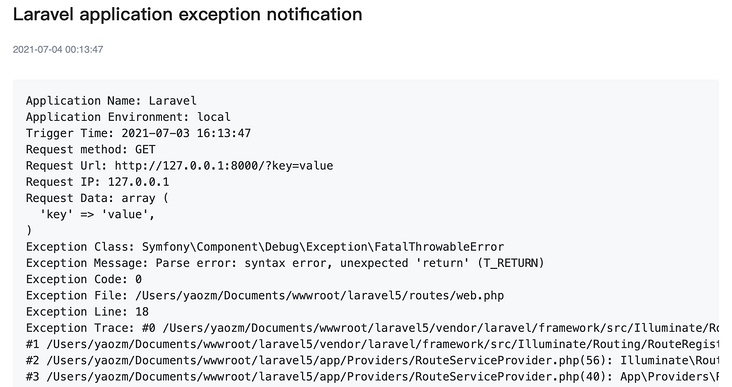Click the 'key' => 'value' entry
Image resolution: width=732 pixels, height=387 pixels.
[97, 214]
